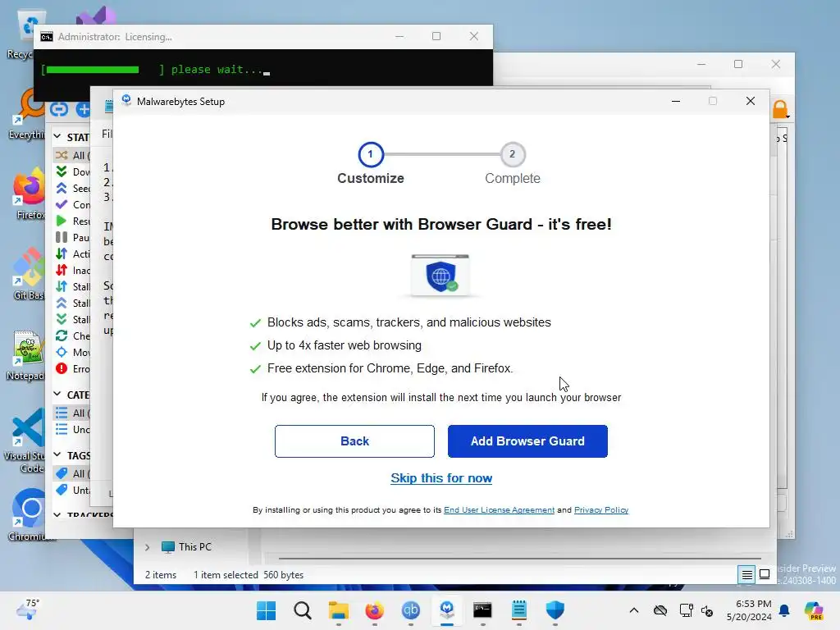The image size is (840, 630).
Task: Select step 1 Customize circle
Action: point(371,154)
